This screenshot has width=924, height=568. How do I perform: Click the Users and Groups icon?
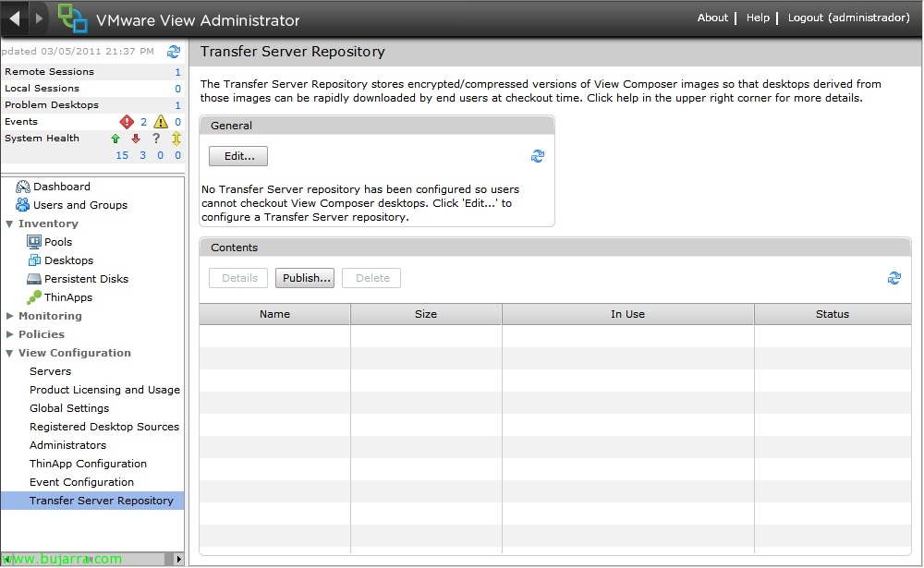(x=23, y=205)
